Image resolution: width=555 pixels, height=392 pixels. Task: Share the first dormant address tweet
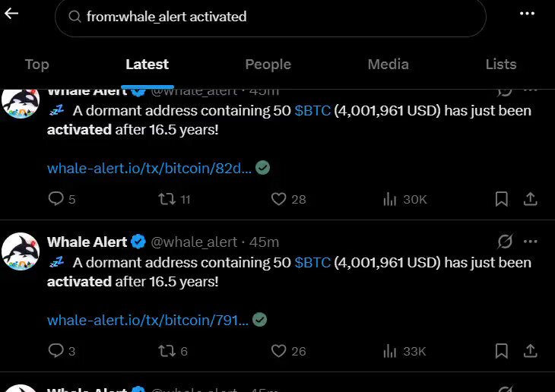point(530,199)
